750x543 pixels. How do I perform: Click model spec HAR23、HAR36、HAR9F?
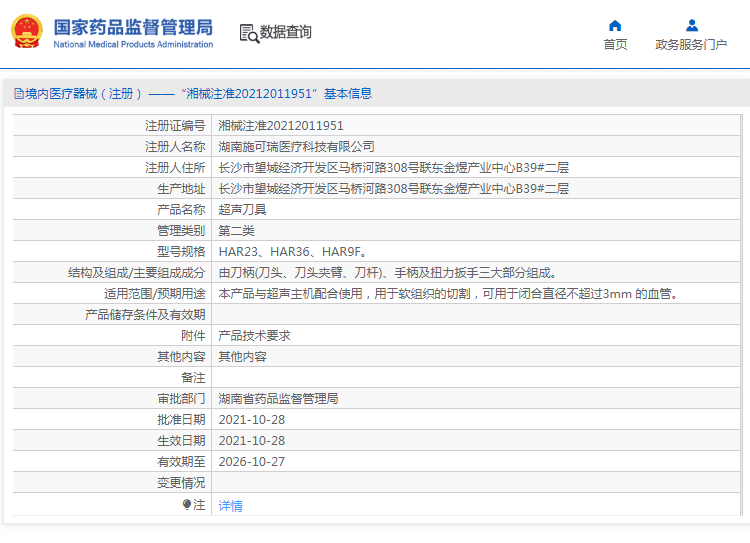click(293, 252)
